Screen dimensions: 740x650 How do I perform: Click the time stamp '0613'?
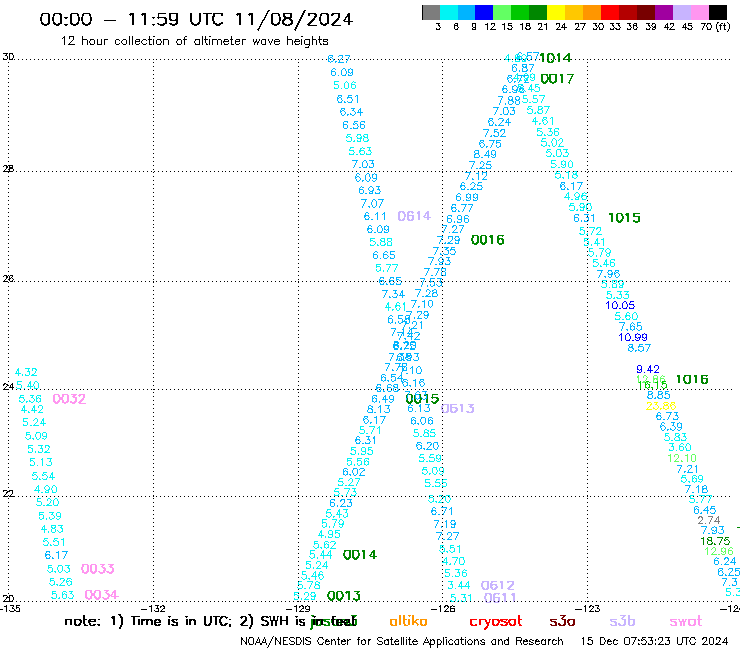457,408
